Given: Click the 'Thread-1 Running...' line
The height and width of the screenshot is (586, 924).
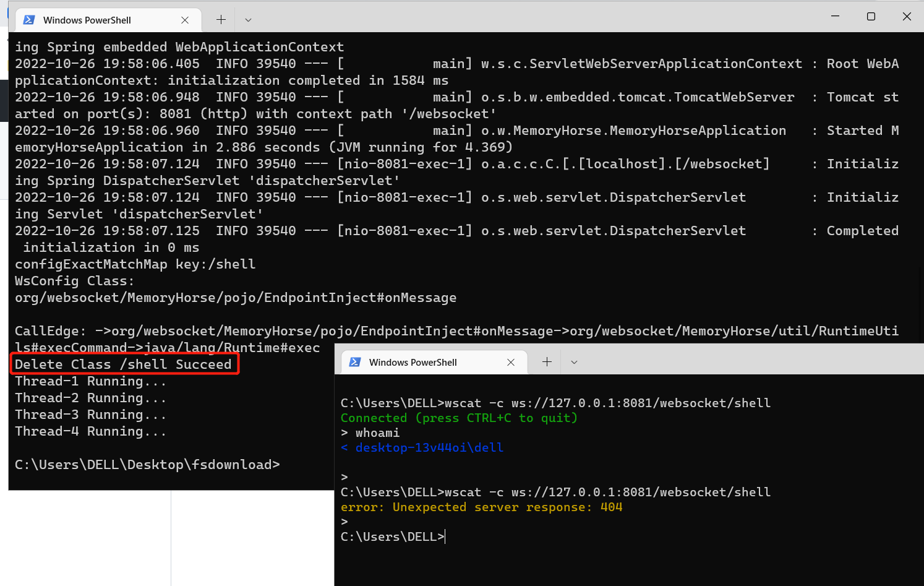Looking at the screenshot, I should 91,381.
